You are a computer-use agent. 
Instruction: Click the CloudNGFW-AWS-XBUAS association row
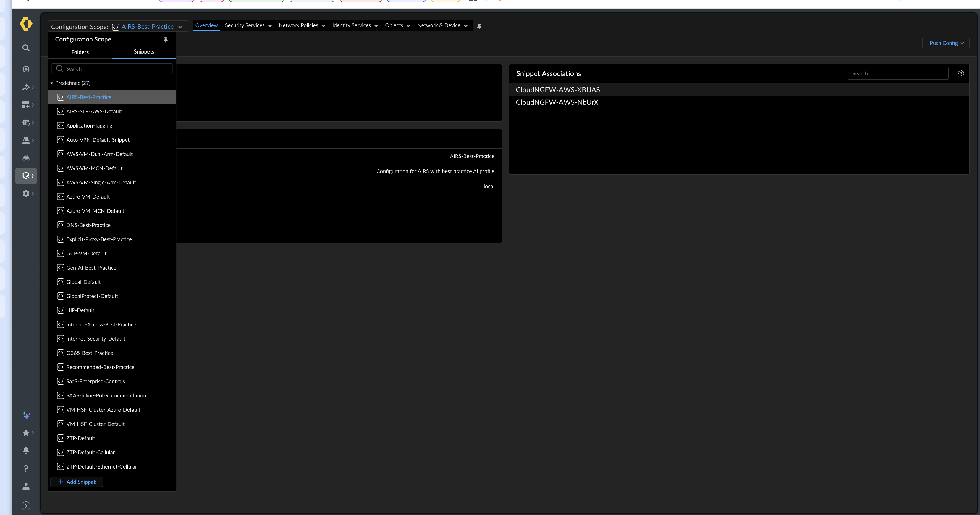tap(739, 90)
